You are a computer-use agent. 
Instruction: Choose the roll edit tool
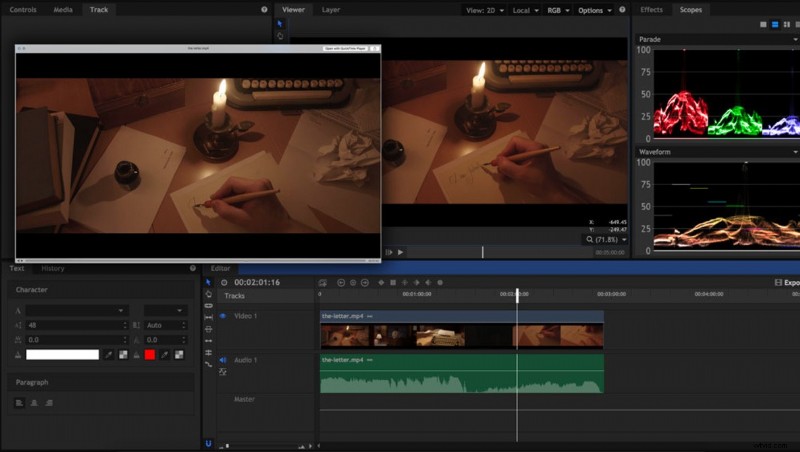click(x=208, y=353)
